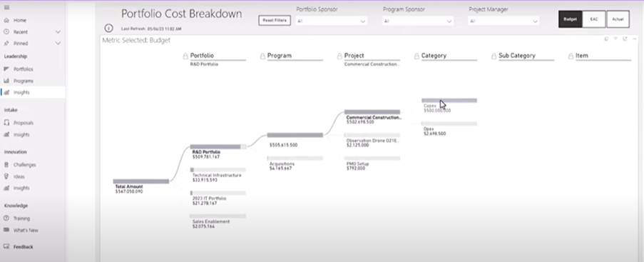This screenshot has height=262, width=644.
Task: Click the Last Refresh timestamp text
Action: (152, 29)
